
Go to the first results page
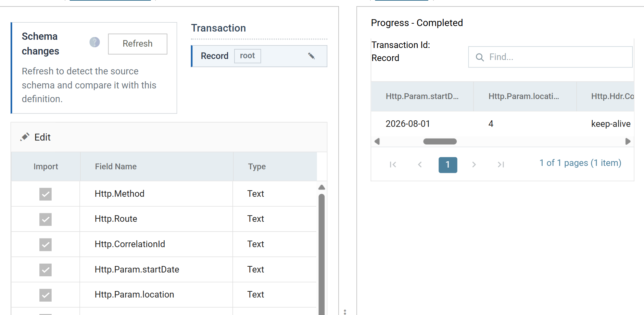[x=393, y=165]
